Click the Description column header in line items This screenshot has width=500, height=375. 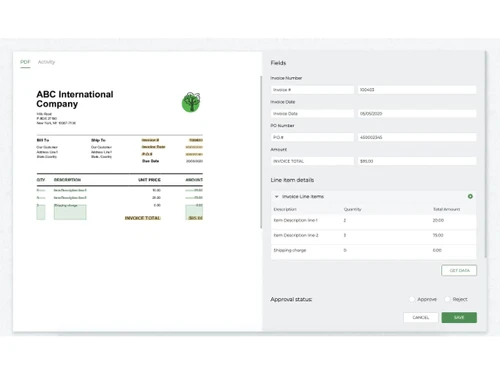pyautogui.click(x=285, y=209)
